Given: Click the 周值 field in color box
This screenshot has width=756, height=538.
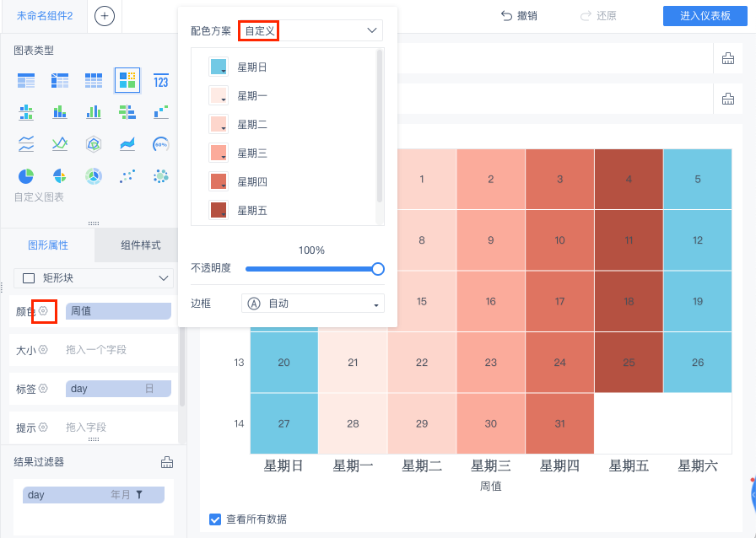Looking at the screenshot, I should point(118,311).
